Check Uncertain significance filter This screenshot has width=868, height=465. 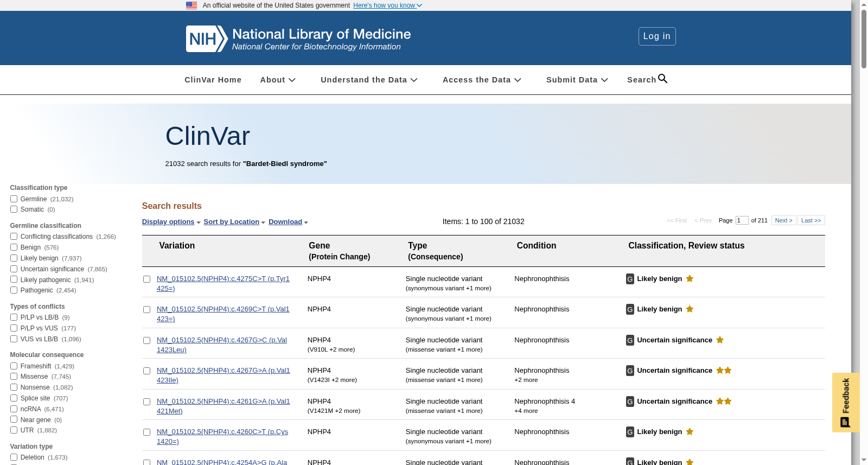click(14, 269)
